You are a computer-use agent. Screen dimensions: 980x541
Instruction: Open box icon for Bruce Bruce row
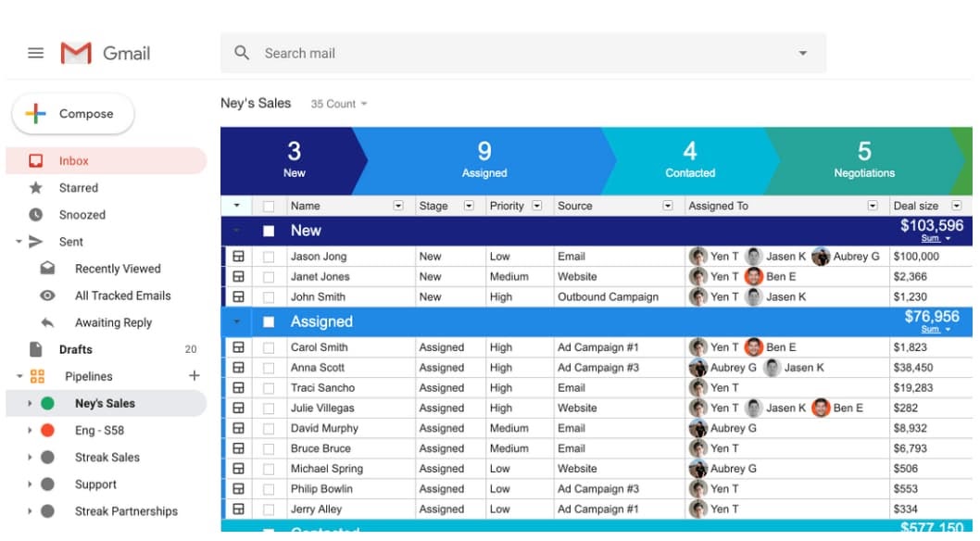pos(238,448)
